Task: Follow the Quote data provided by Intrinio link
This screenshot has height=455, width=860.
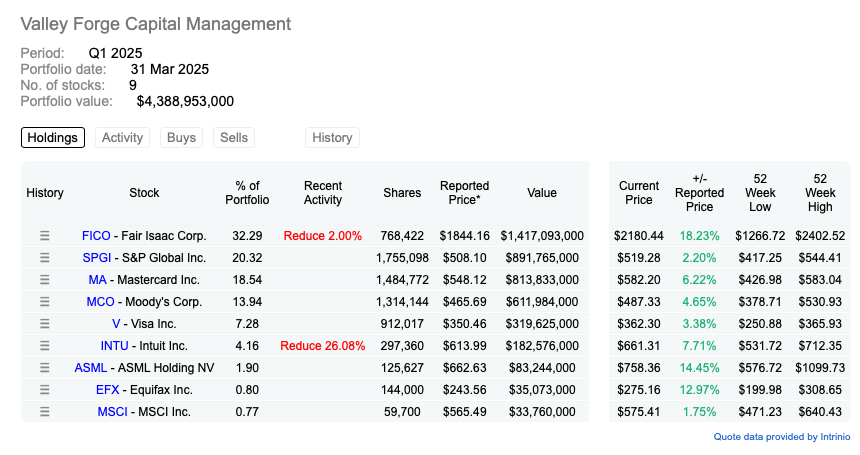Action: [782, 437]
